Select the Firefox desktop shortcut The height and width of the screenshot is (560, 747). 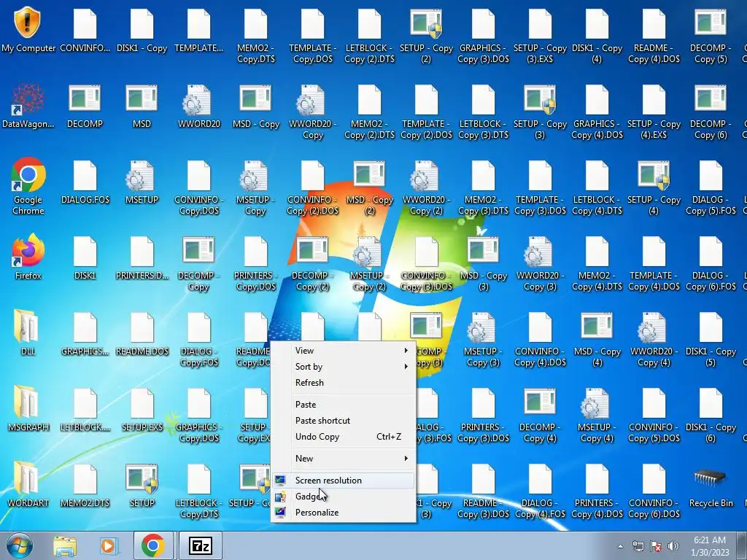click(28, 256)
